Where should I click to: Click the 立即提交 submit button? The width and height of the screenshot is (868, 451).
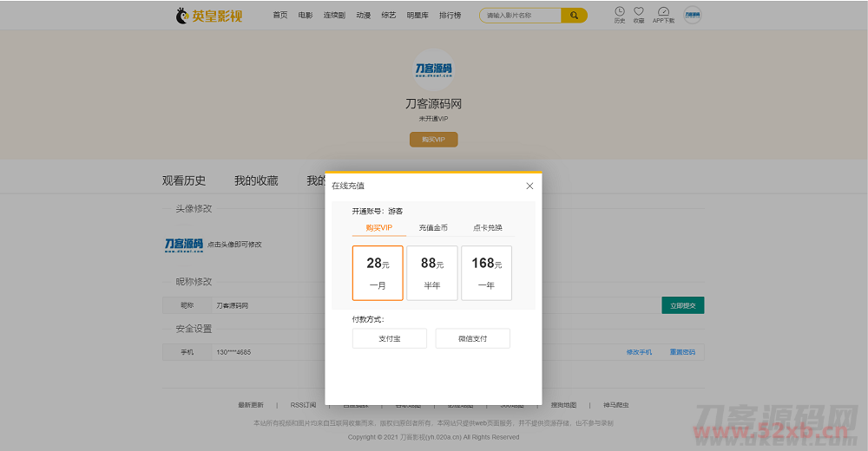coord(682,305)
